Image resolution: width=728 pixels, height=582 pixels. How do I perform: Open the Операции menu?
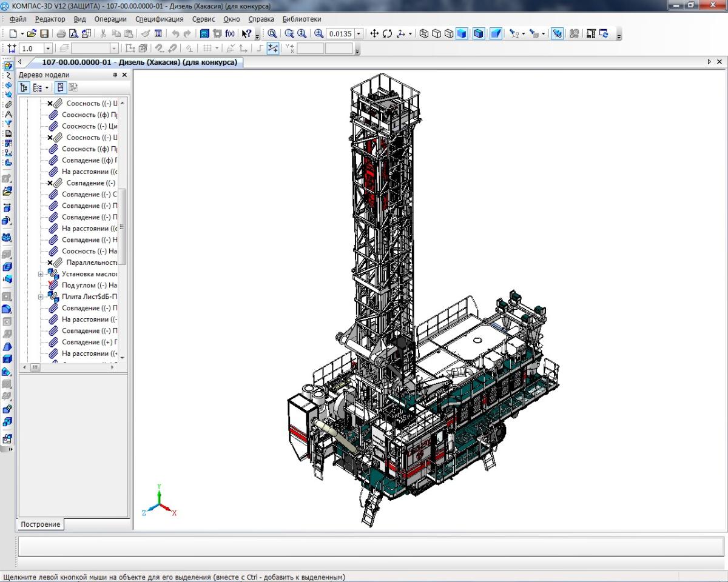110,19
